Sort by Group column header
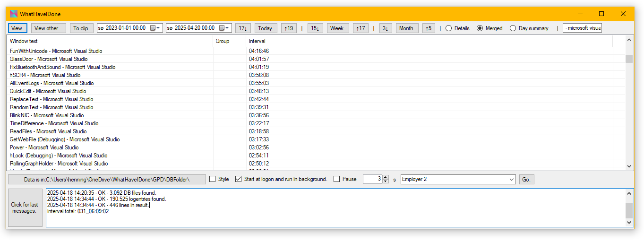The image size is (644, 242). (x=230, y=41)
